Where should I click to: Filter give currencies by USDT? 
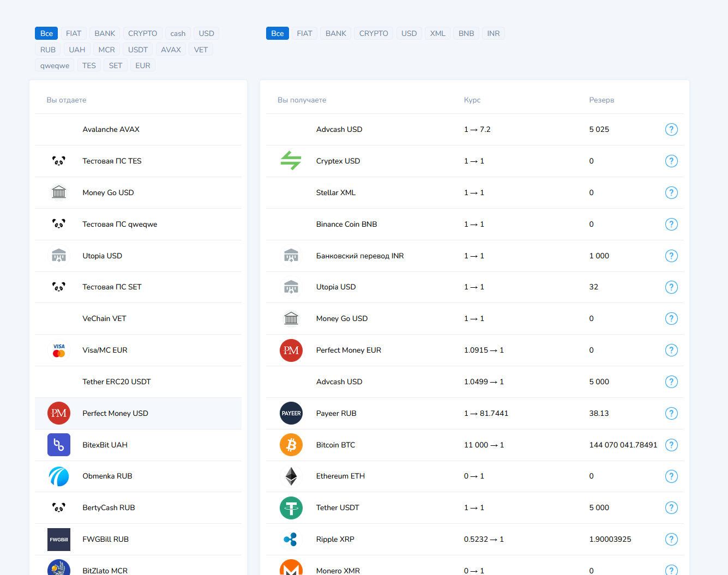coord(138,50)
